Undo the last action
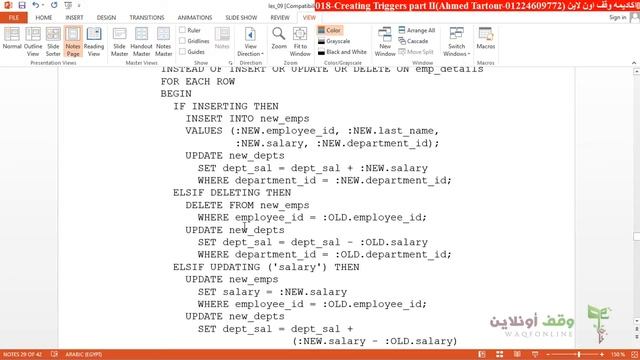 click(36, 5)
